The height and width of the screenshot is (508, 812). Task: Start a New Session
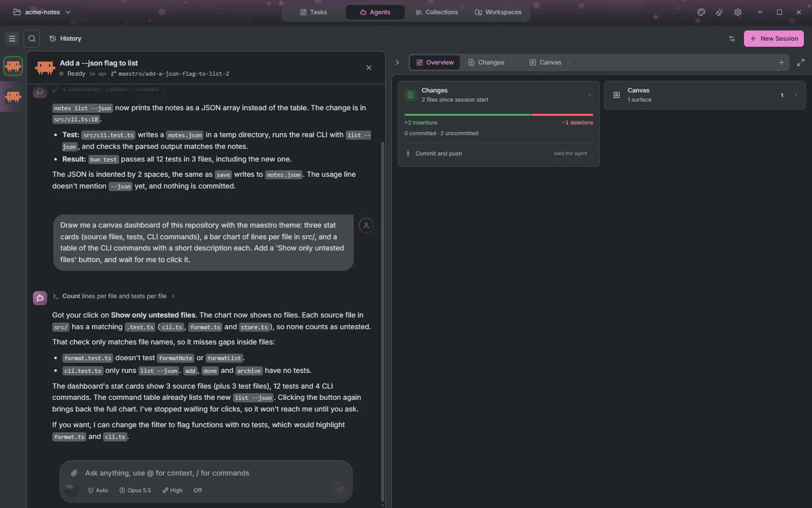(774, 39)
